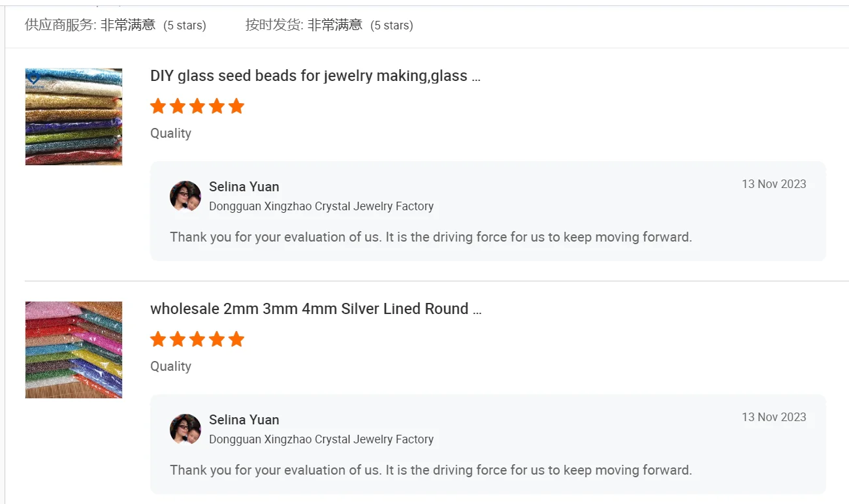Click the first star of the DIY beads rating

pyautogui.click(x=158, y=106)
